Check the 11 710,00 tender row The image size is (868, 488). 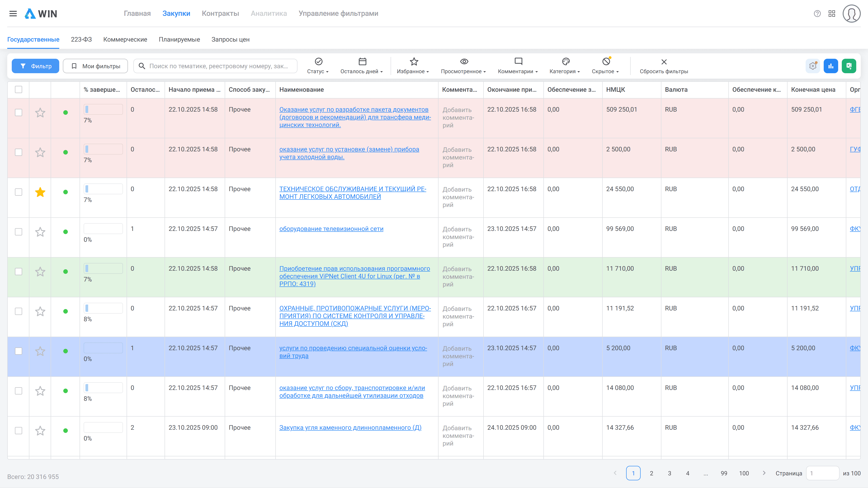(x=19, y=271)
